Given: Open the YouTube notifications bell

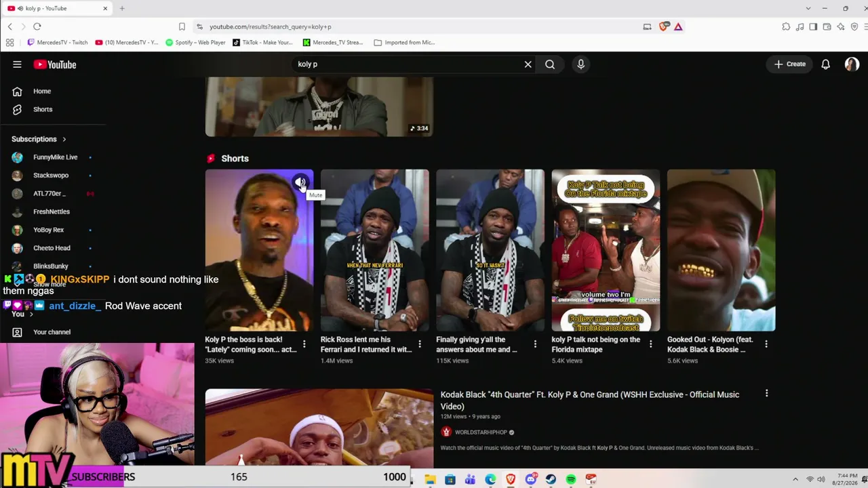Looking at the screenshot, I should (825, 64).
